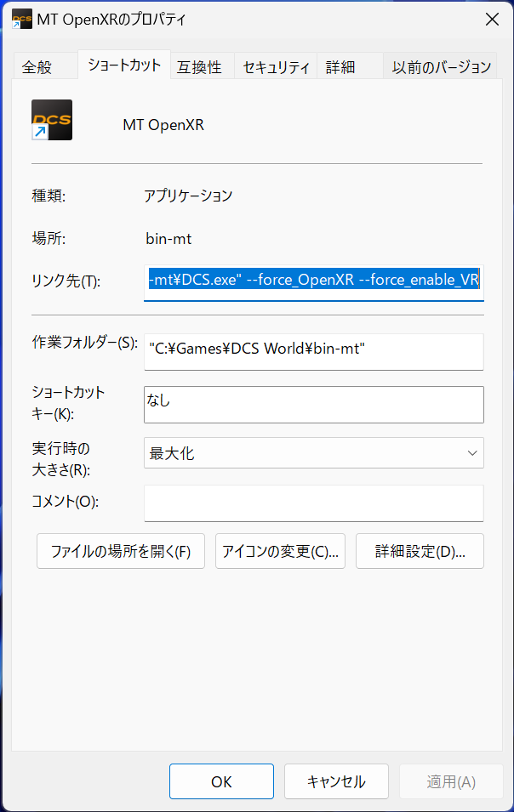Click the リンク先 target field

(x=314, y=282)
